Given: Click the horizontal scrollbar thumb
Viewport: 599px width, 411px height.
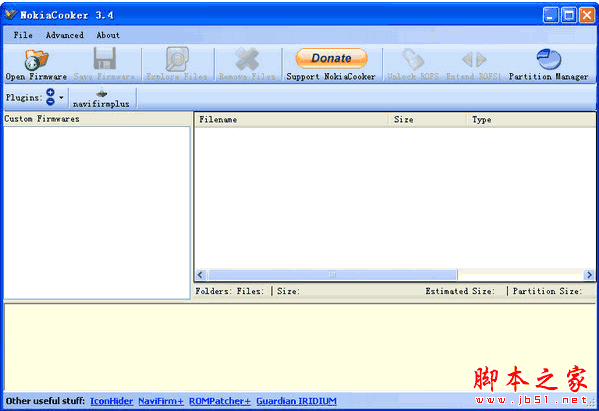Looking at the screenshot, I should (332, 275).
